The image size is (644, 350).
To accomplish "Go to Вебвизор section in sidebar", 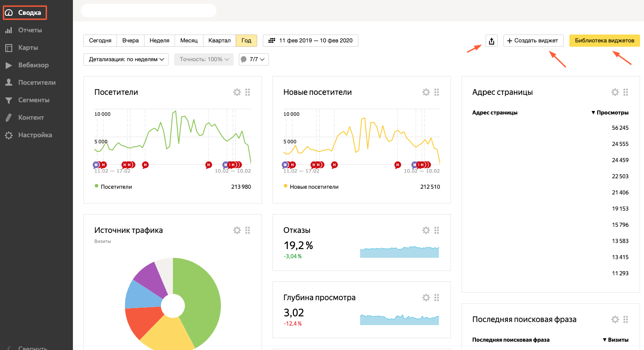I will tap(33, 65).
